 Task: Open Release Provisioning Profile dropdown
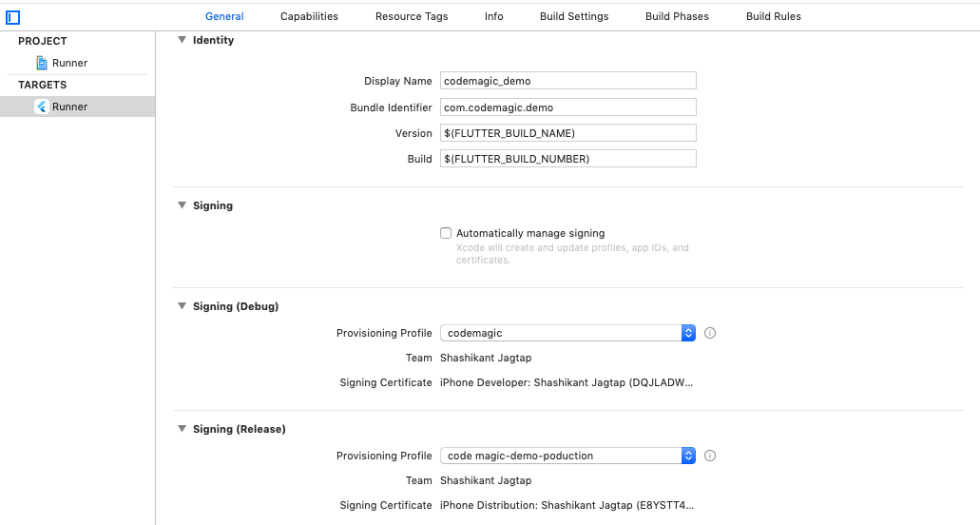coord(567,456)
